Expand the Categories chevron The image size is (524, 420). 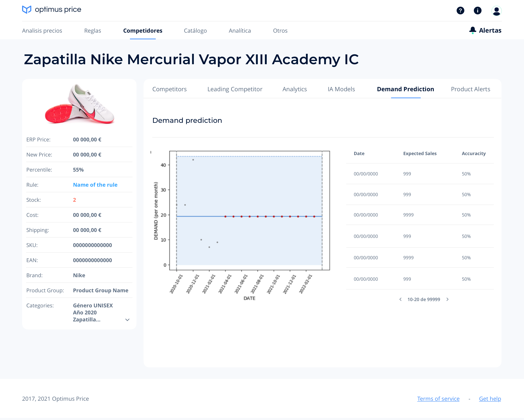point(127,320)
